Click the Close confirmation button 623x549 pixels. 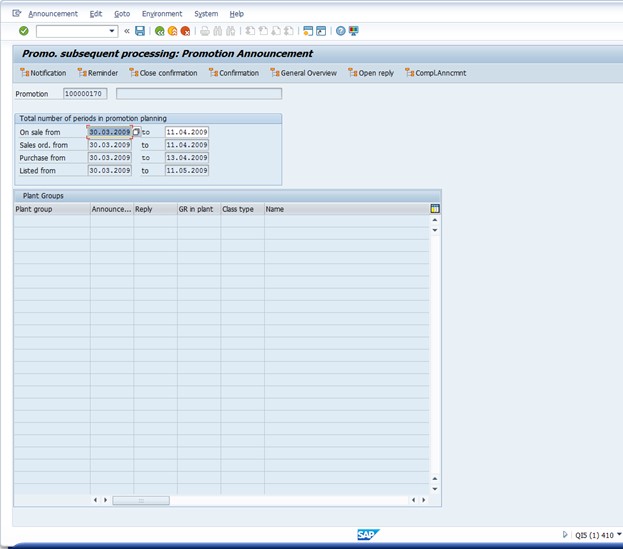163,73
